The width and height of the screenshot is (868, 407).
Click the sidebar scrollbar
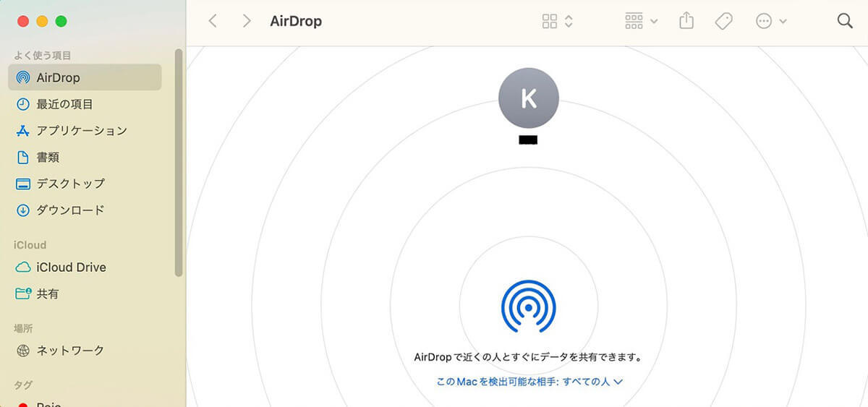coord(179,162)
